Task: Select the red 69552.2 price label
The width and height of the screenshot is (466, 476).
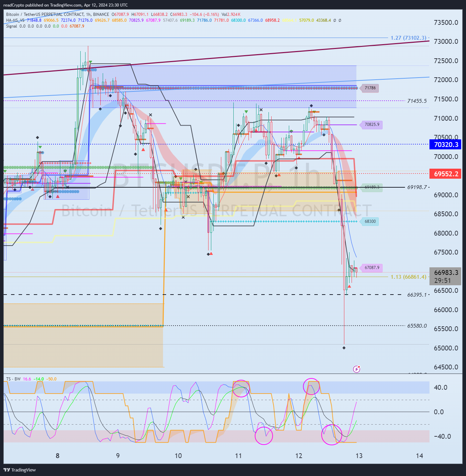Action: (x=445, y=174)
